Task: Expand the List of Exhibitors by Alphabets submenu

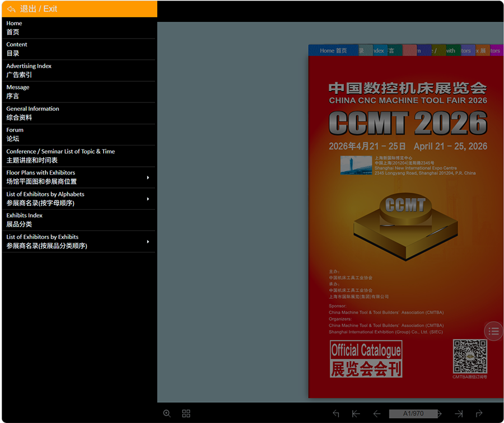Action: (148, 199)
